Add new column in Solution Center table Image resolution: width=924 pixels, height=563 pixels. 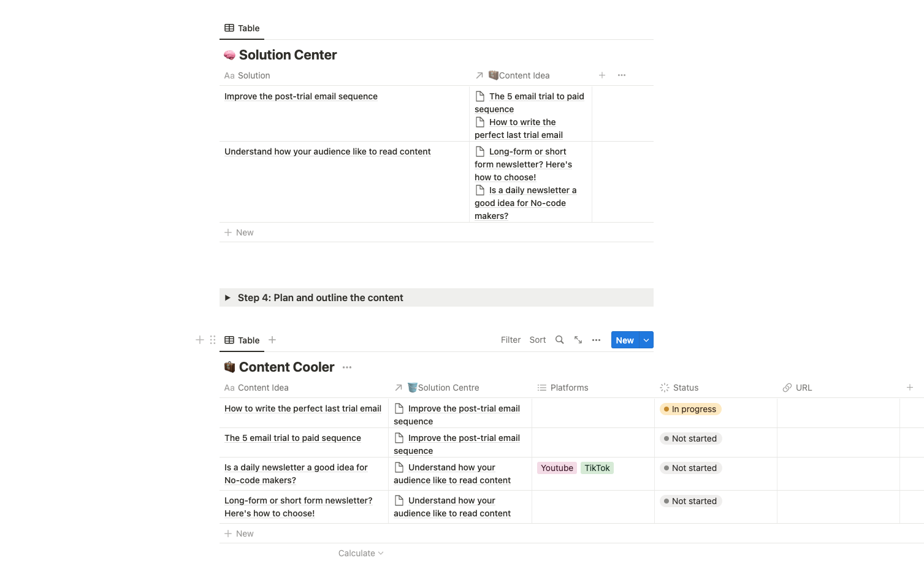tap(602, 75)
